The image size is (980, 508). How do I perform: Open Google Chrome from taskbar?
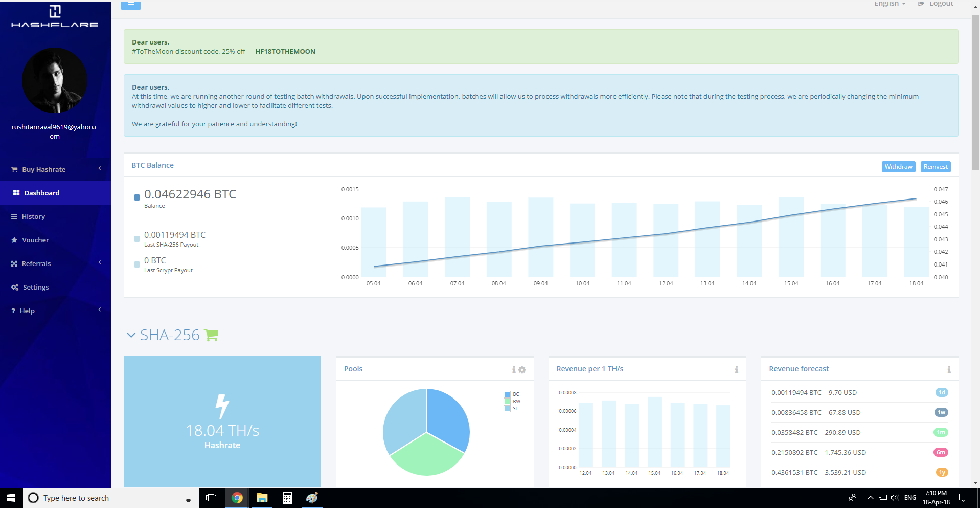coord(237,498)
